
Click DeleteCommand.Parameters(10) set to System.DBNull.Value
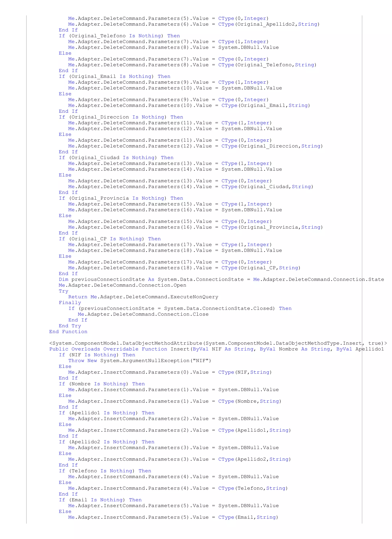175,88
